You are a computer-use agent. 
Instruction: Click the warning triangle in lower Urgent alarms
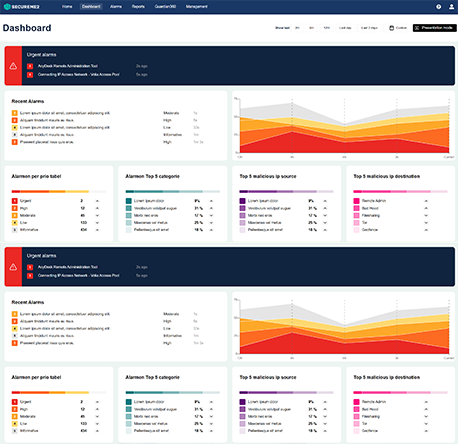[13, 267]
